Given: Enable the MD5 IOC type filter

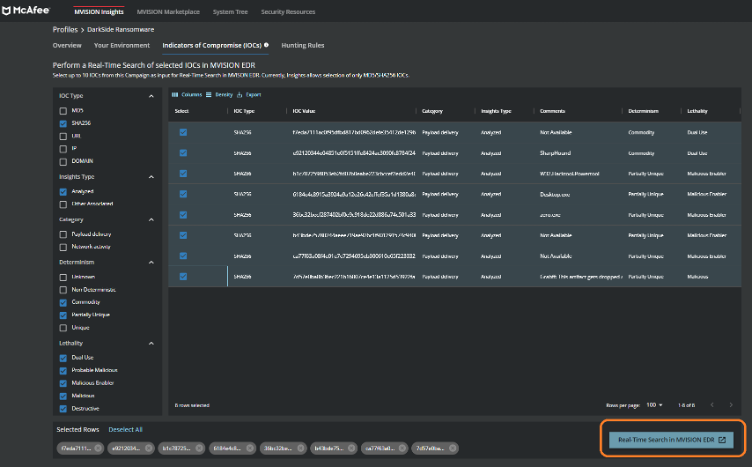Looking at the screenshot, I should click(x=63, y=111).
